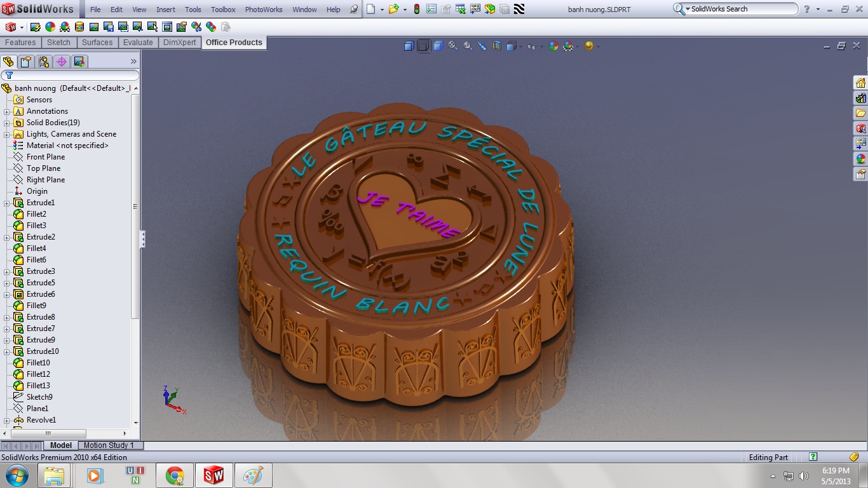Click the New document icon
The width and height of the screenshot is (868, 488).
370,9
